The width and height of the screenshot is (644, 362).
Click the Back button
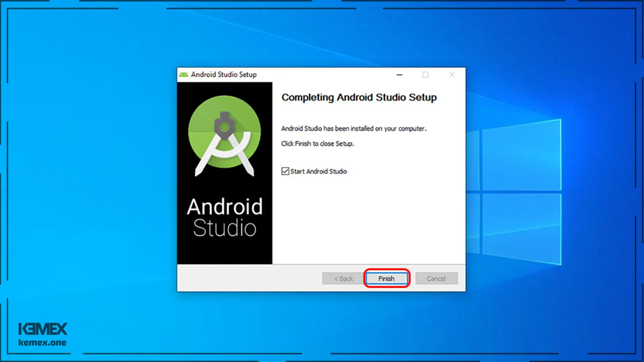click(343, 279)
